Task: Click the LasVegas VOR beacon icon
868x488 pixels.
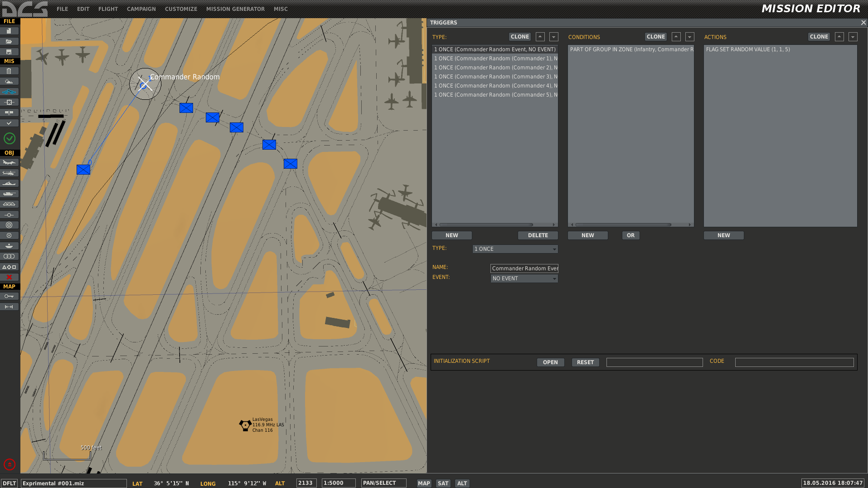Action: click(x=245, y=425)
